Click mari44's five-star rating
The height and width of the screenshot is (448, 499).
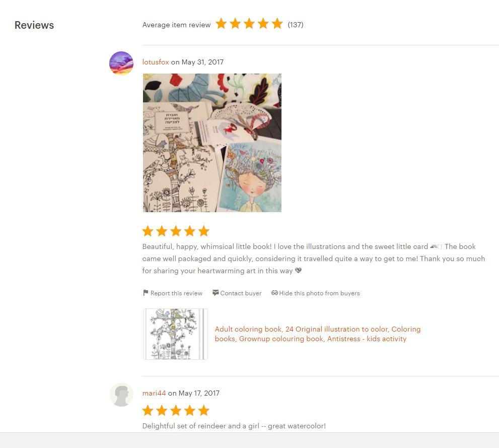tap(176, 410)
